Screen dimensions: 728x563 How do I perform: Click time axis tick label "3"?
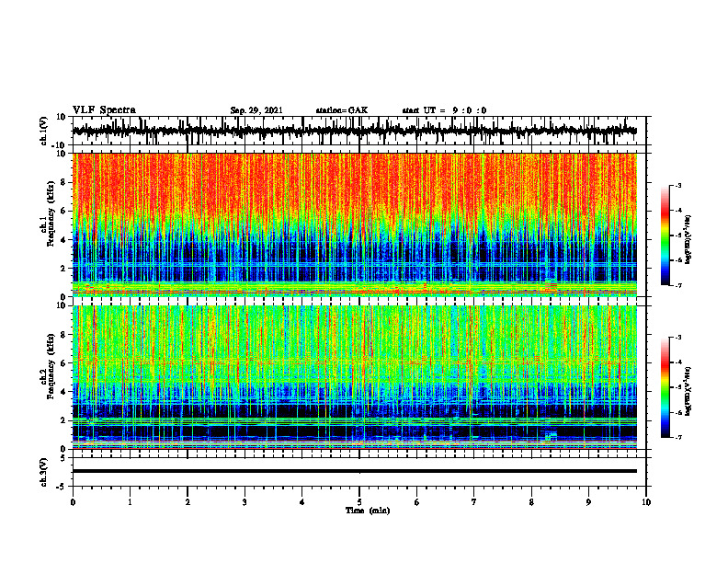pyautogui.click(x=245, y=502)
